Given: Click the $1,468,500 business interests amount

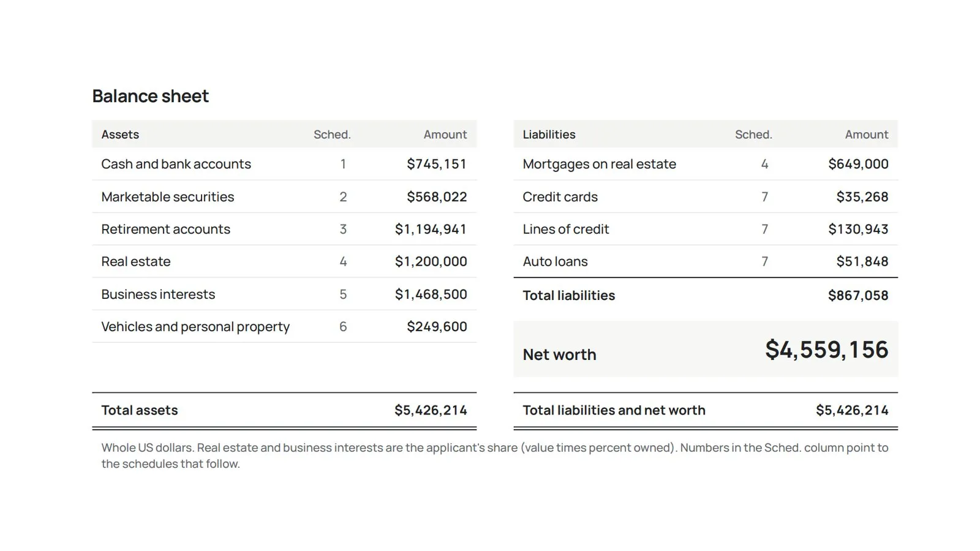Looking at the screenshot, I should click(431, 294).
